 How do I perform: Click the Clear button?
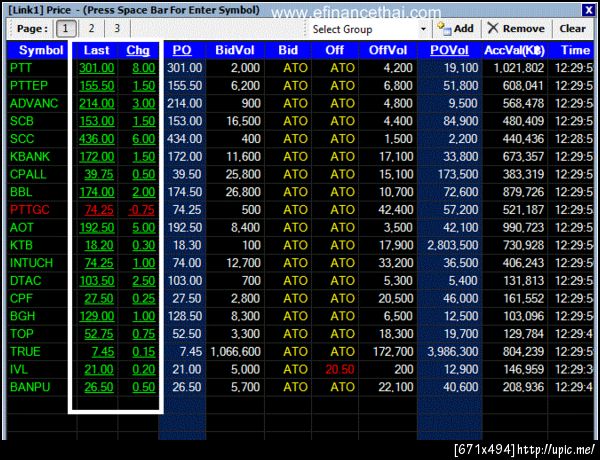tap(572, 29)
